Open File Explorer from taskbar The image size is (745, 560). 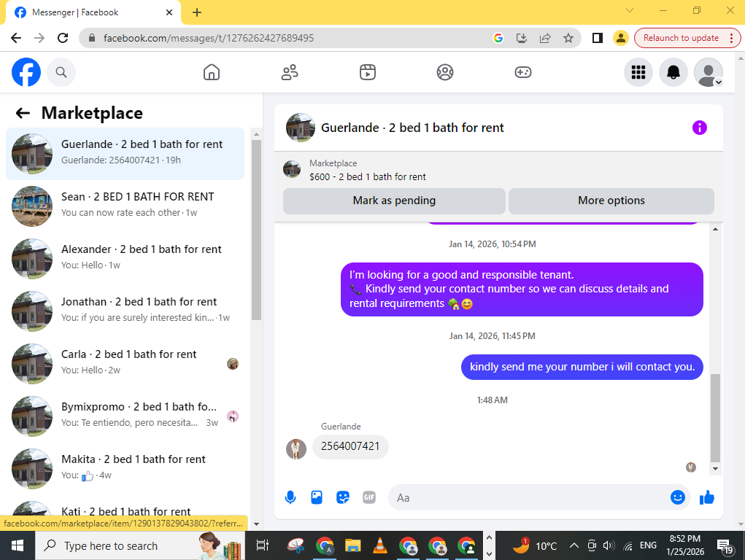pyautogui.click(x=352, y=545)
